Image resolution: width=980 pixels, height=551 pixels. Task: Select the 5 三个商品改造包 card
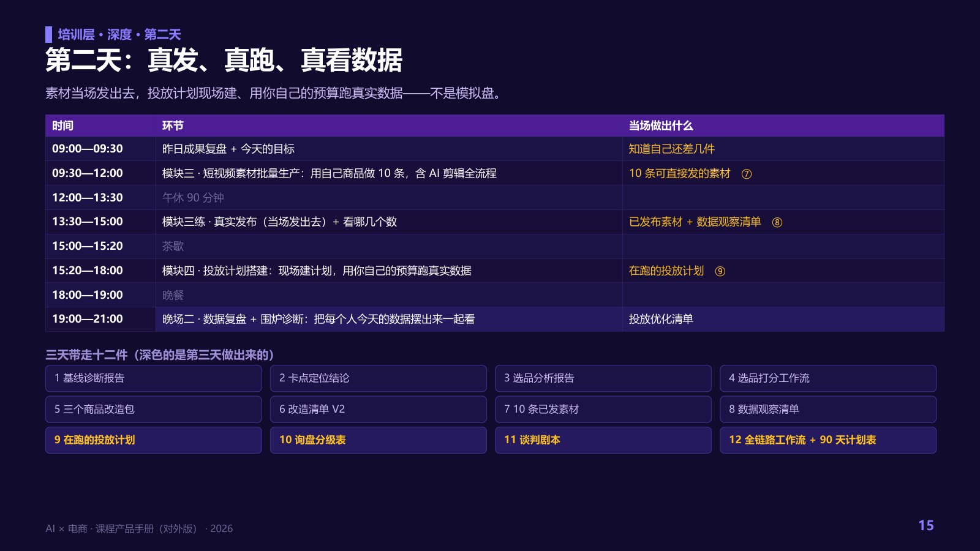click(x=154, y=409)
